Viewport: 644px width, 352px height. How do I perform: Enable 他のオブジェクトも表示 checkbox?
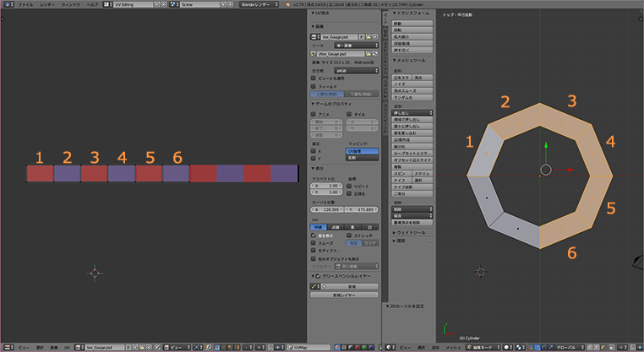tap(314, 259)
